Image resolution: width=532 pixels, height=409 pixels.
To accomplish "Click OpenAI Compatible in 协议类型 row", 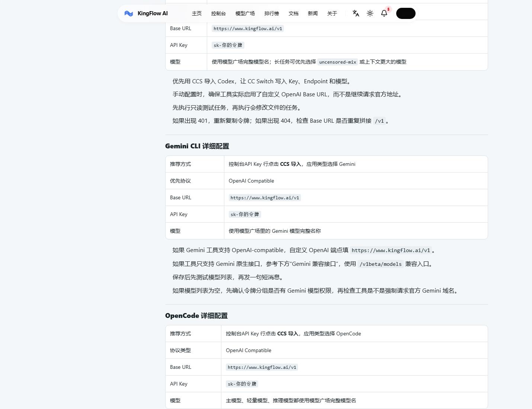I will click(249, 350).
